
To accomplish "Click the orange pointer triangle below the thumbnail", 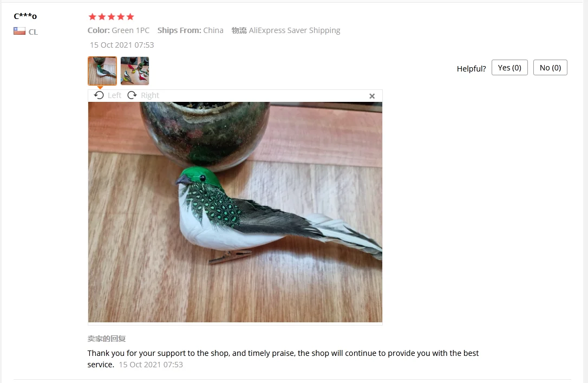I will point(100,87).
